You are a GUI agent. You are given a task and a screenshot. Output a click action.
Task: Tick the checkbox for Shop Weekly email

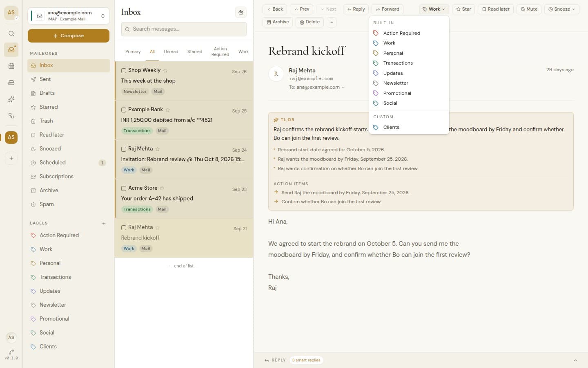click(x=124, y=71)
